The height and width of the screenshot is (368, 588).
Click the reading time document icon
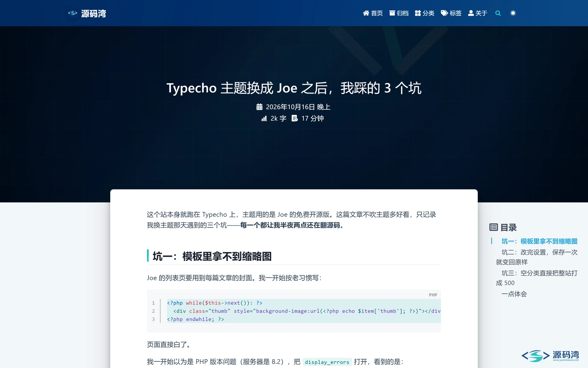(294, 118)
